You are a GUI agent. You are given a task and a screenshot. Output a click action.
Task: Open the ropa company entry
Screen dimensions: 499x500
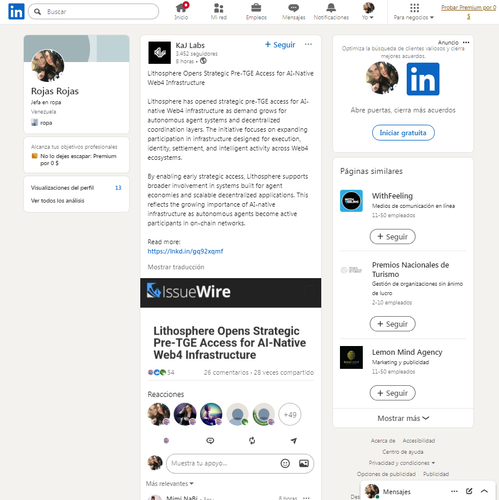[42, 123]
